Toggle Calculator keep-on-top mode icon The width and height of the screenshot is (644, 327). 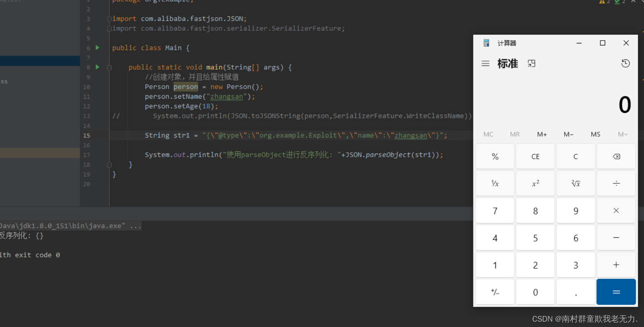point(531,63)
